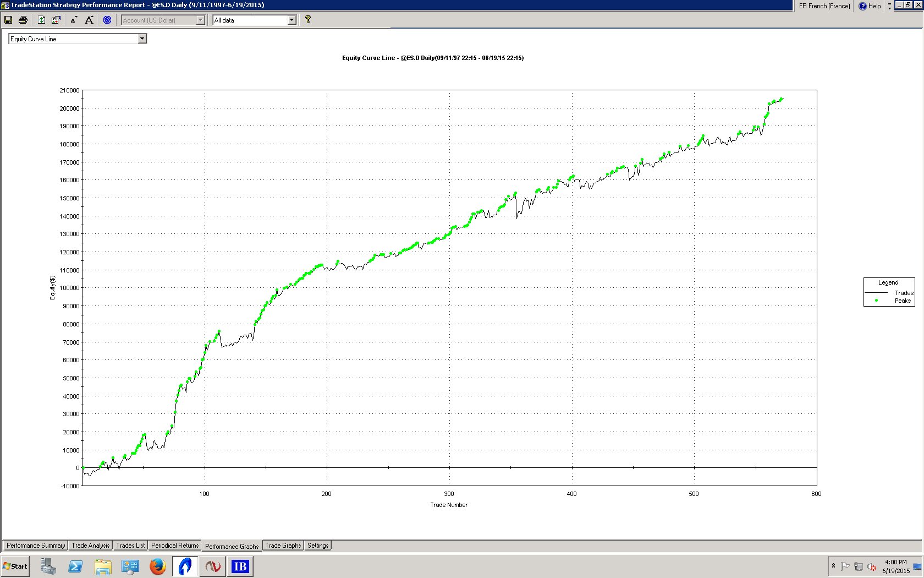The height and width of the screenshot is (578, 924).
Task: Open the Trade Graphs tab
Action: tap(283, 546)
